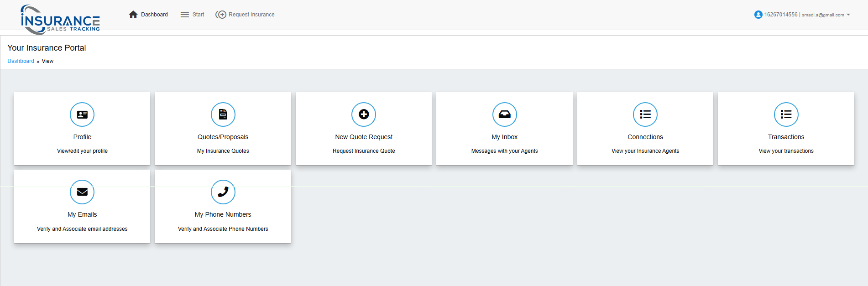Open the New Quote Request title

(x=364, y=137)
